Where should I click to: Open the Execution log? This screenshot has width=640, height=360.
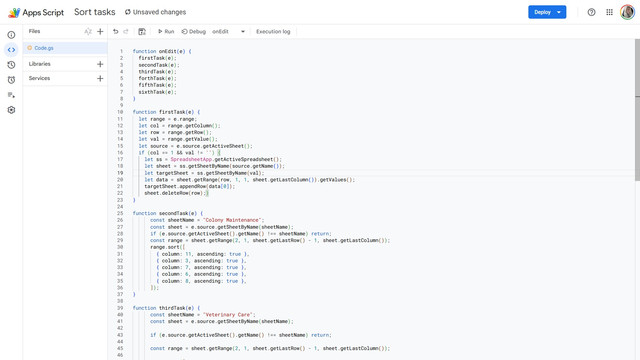click(x=273, y=31)
